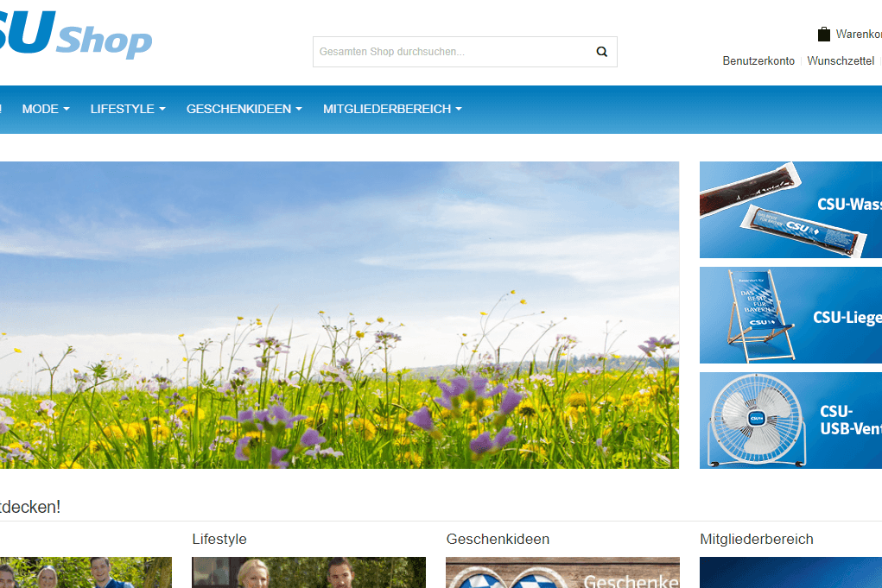Click the Geschenkideen category heading
This screenshot has height=588, width=882.
point(498,539)
